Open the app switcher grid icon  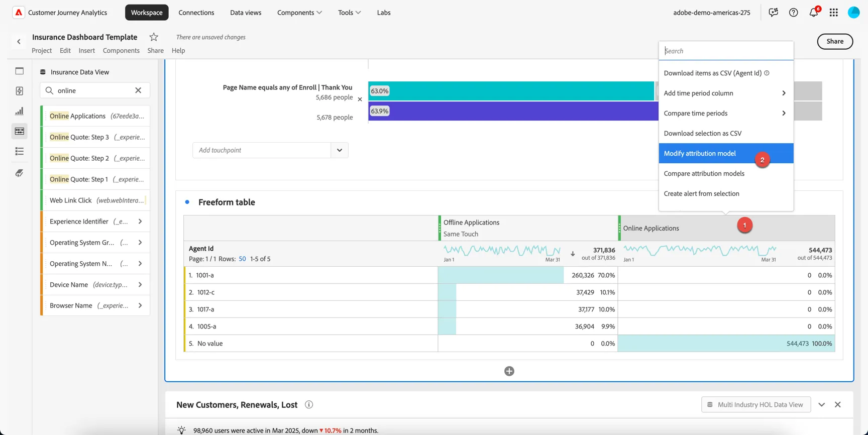pos(833,13)
